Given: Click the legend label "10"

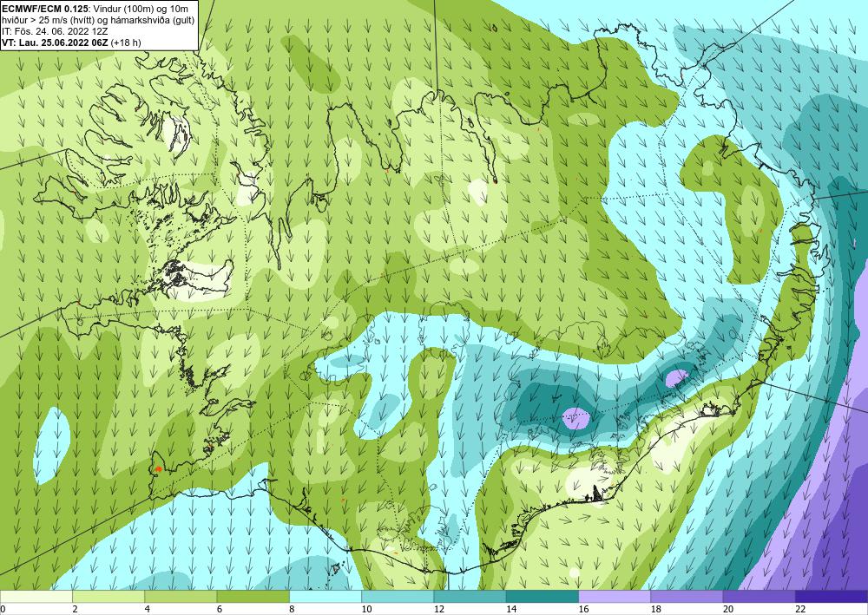Looking at the screenshot, I should tap(366, 609).
